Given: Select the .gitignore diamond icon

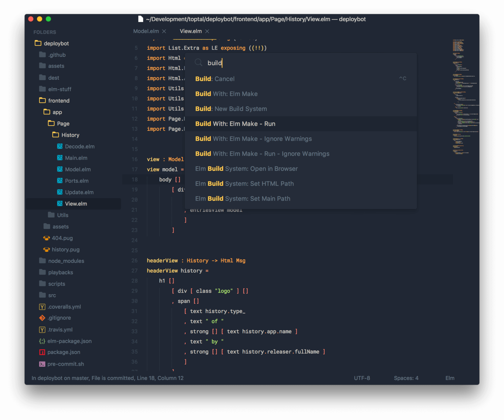Looking at the screenshot, I should coord(42,318).
